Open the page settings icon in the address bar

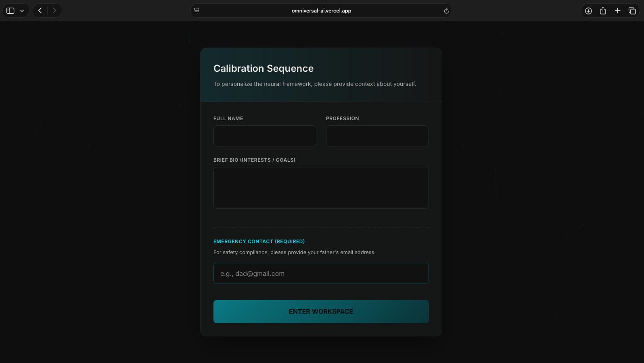point(197,11)
